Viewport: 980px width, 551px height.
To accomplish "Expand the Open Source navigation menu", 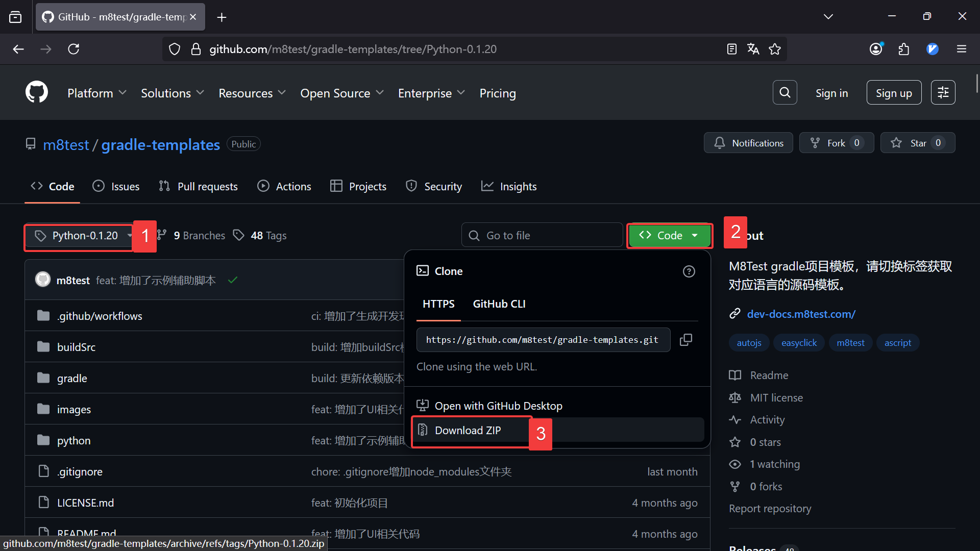I will coord(341,93).
